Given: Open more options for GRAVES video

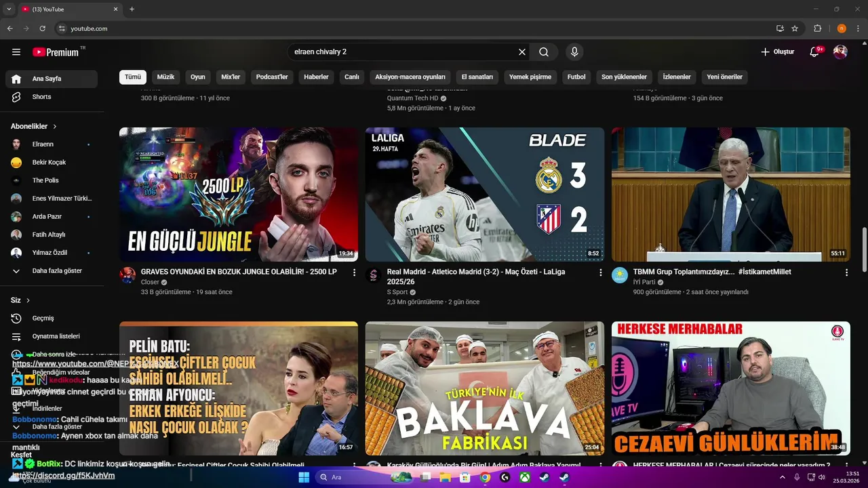Looking at the screenshot, I should click(354, 272).
